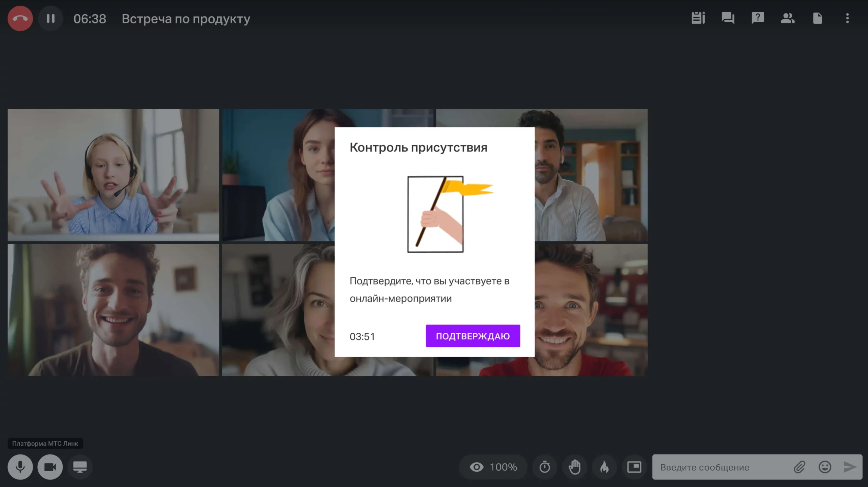This screenshot has width=868, height=487.
Task: Toggle the camera on/off
Action: click(50, 467)
